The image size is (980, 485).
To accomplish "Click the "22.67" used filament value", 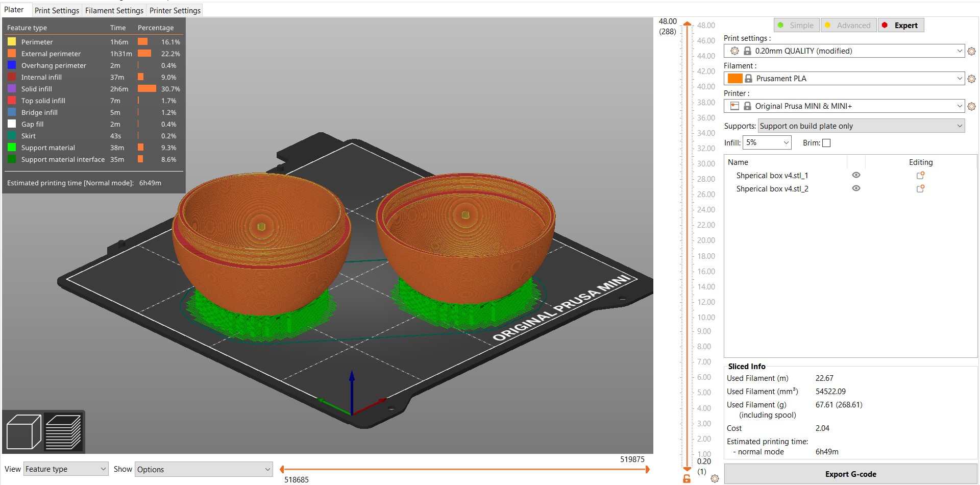I will coord(824,378).
